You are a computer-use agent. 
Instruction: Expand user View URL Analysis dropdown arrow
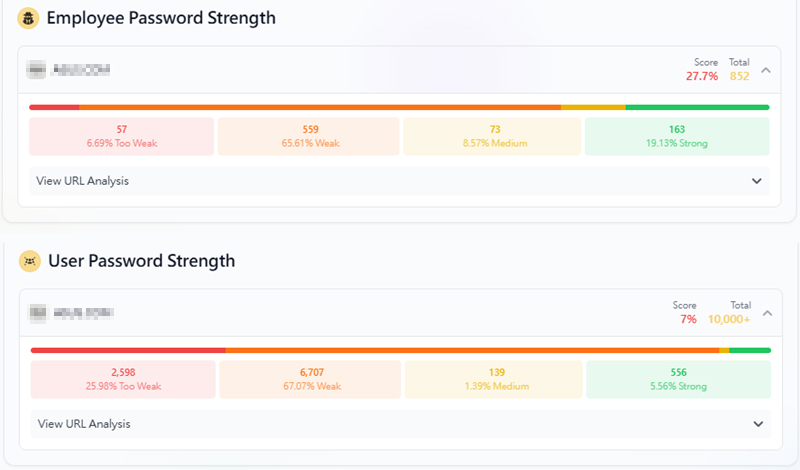click(758, 424)
